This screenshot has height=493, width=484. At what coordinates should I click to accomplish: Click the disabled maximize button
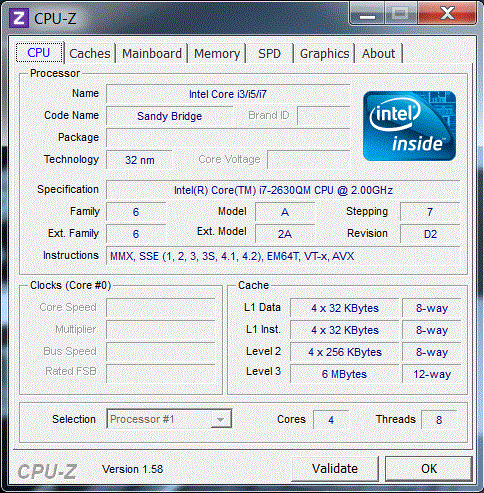[401, 13]
